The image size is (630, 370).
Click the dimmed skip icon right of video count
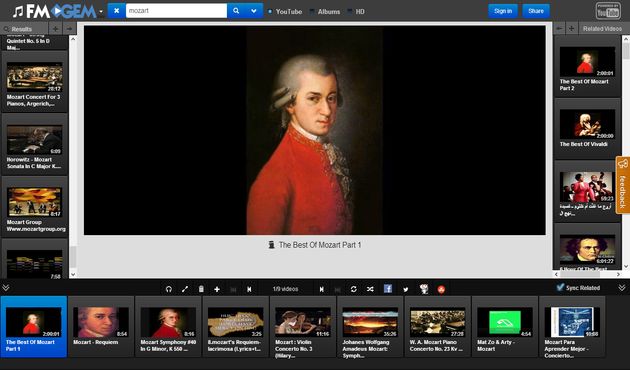coord(338,289)
